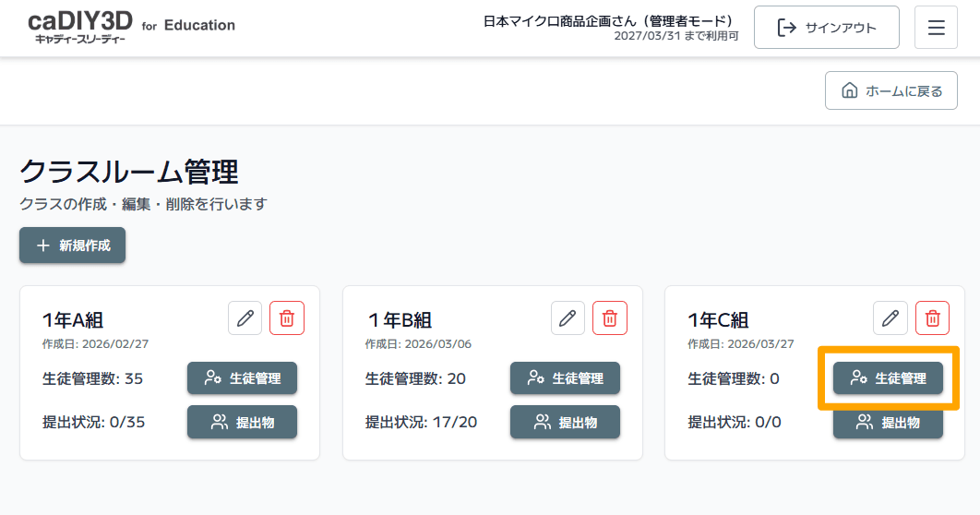Open the hamburger menu
This screenshot has width=980, height=515.
coord(936,28)
